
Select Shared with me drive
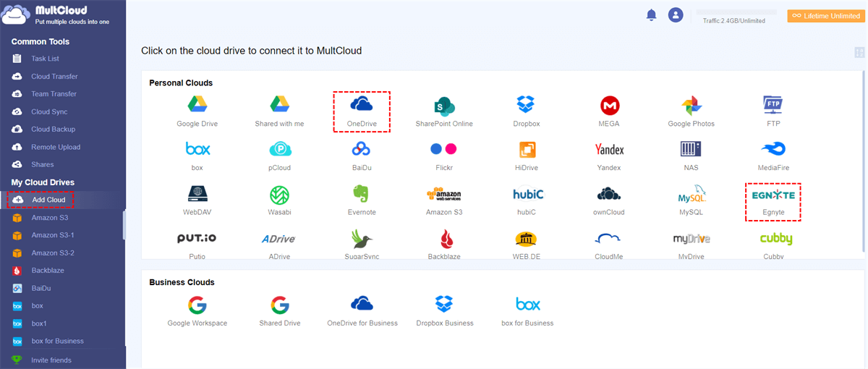[x=279, y=111]
